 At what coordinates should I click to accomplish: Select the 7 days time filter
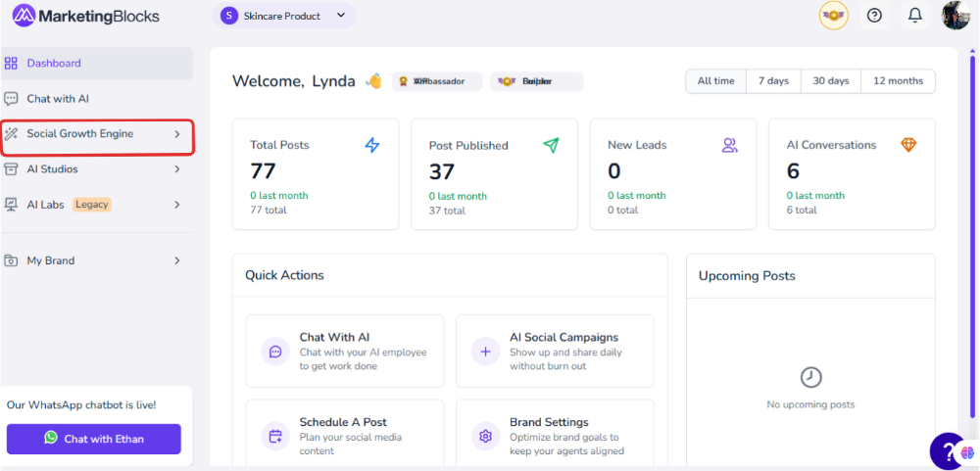(x=773, y=81)
